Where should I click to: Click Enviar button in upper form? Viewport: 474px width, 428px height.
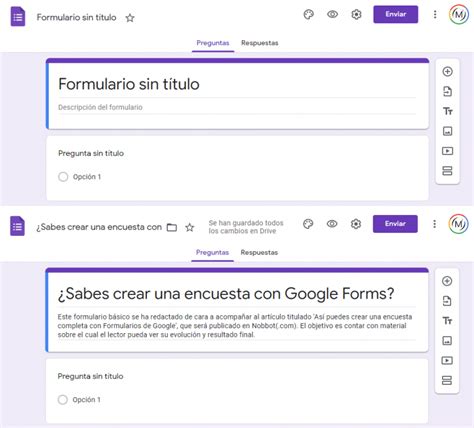tap(396, 14)
